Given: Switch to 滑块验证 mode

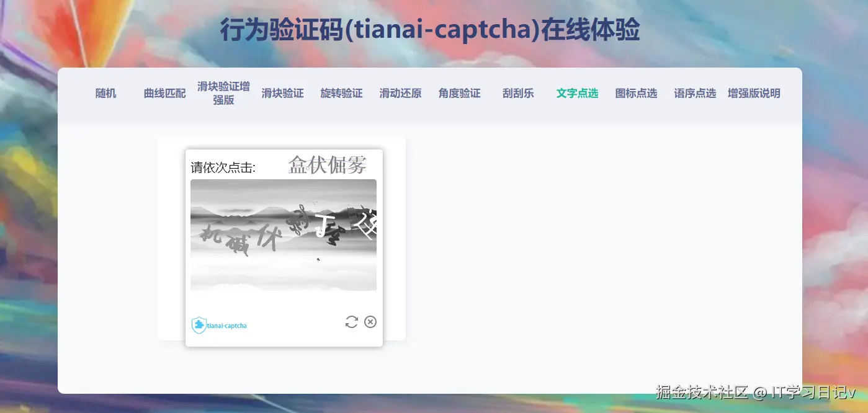Looking at the screenshot, I should (x=282, y=93).
